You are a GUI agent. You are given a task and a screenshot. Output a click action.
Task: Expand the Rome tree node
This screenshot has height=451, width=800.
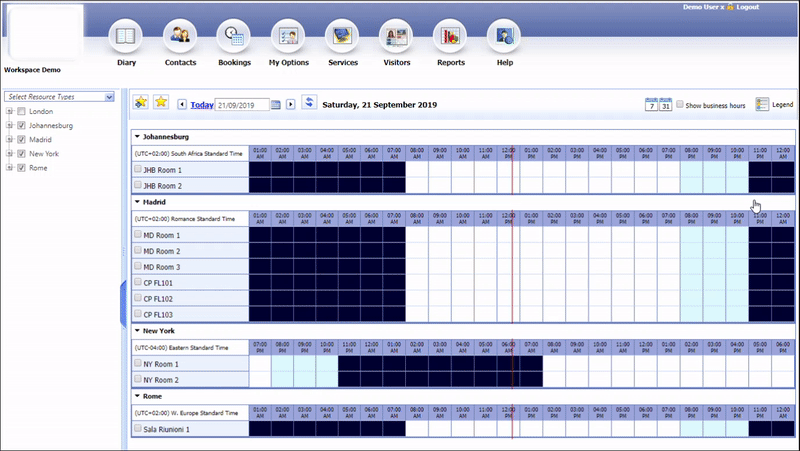point(9,168)
